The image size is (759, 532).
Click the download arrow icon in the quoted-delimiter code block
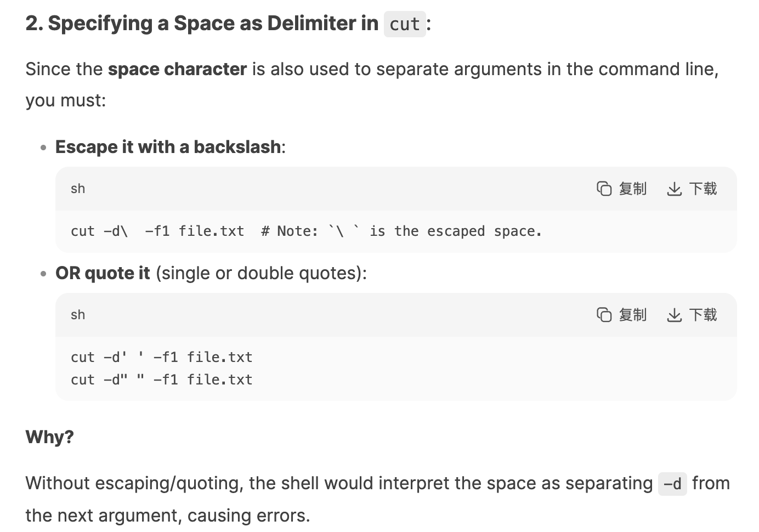click(x=674, y=315)
